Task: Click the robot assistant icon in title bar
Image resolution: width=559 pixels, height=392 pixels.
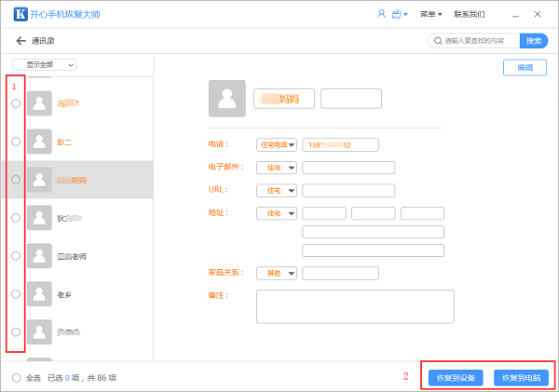Action: pyautogui.click(x=398, y=14)
